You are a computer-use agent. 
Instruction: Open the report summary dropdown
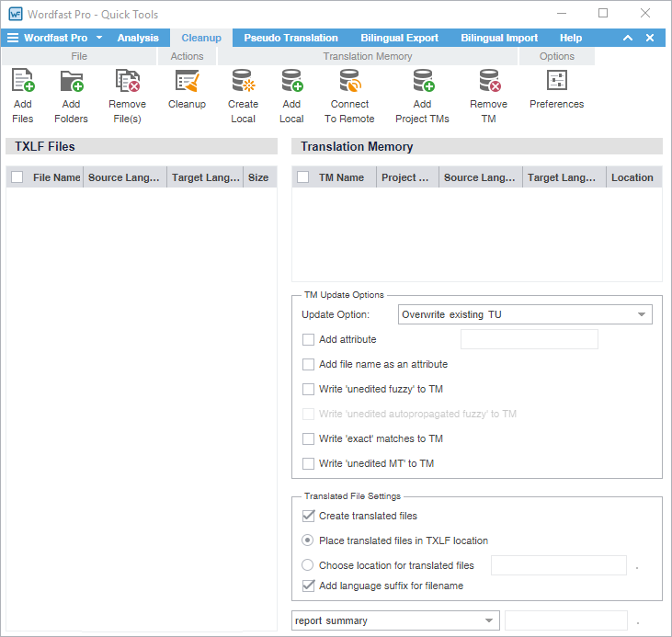click(395, 620)
